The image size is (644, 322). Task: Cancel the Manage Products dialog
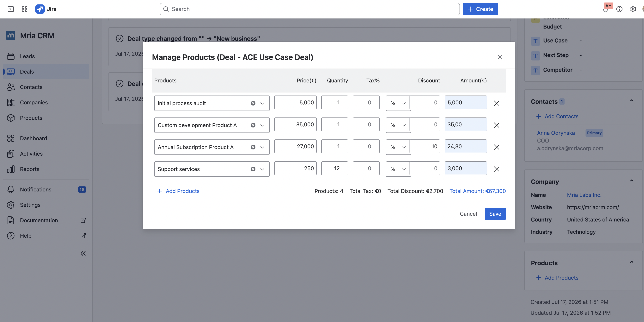click(468, 214)
